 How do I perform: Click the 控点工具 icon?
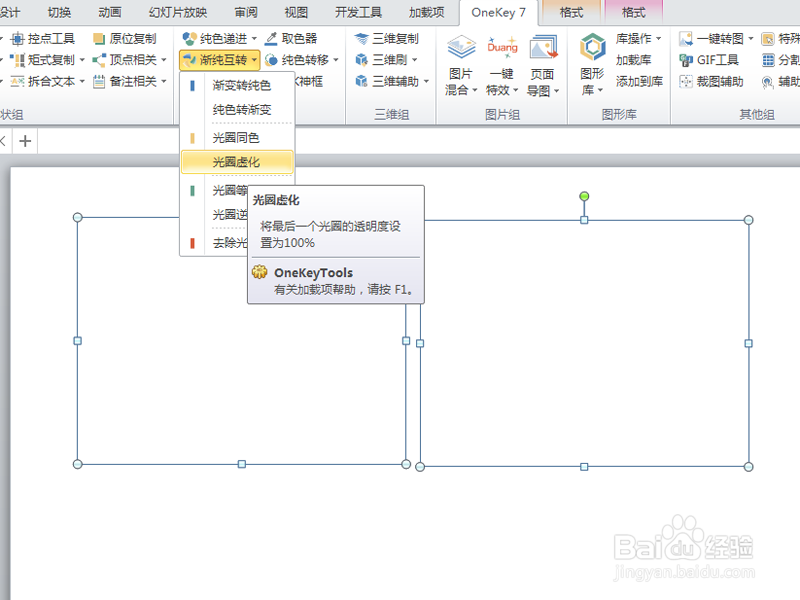[x=17, y=39]
